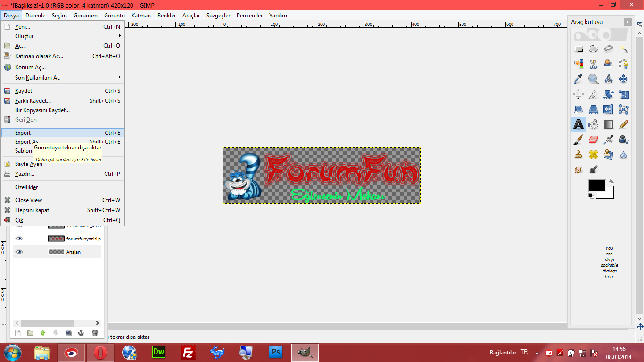Select the Text tool
The width and height of the screenshot is (644, 362).
pyautogui.click(x=578, y=124)
